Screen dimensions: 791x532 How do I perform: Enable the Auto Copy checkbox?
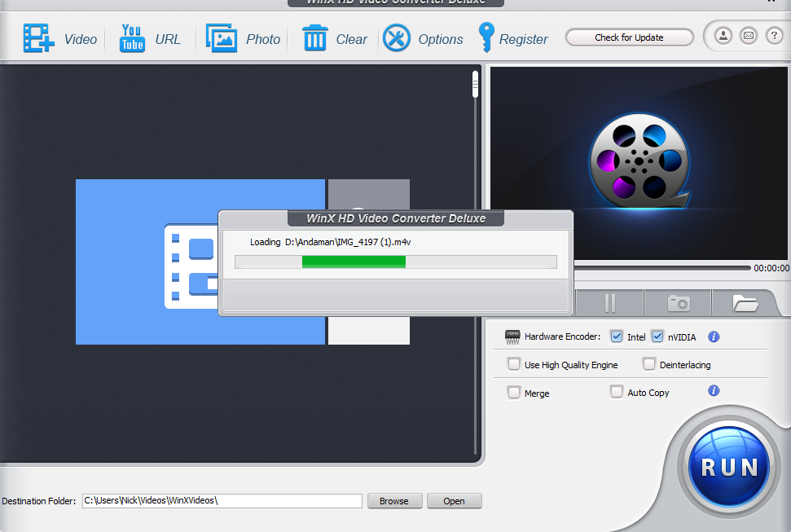[x=617, y=392]
